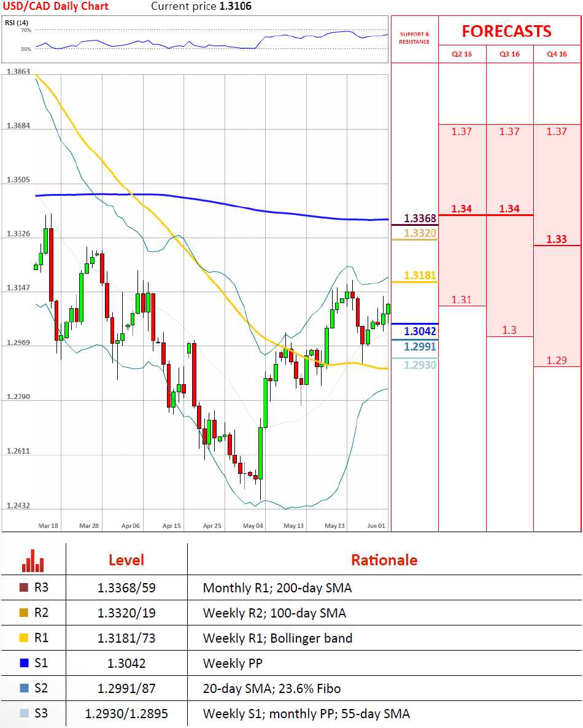Select the Q4 16 forecast column header
The height and width of the screenshot is (728, 583).
(557, 54)
